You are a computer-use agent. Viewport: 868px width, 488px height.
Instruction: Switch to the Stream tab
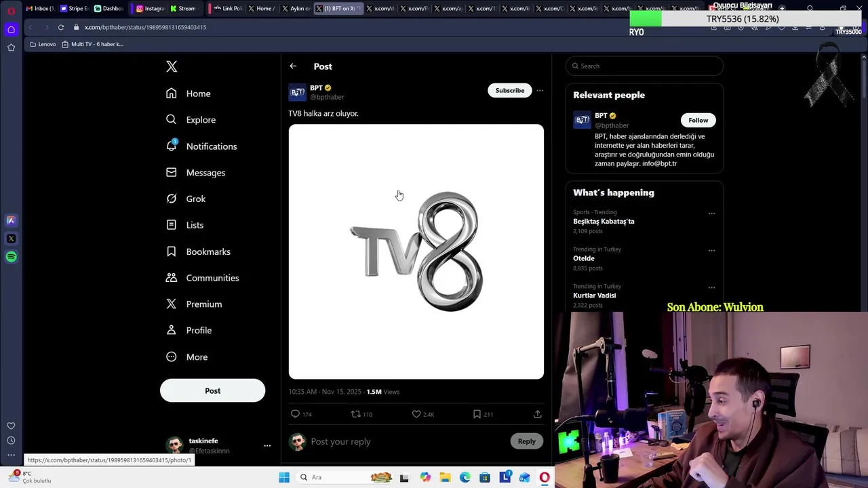184,8
